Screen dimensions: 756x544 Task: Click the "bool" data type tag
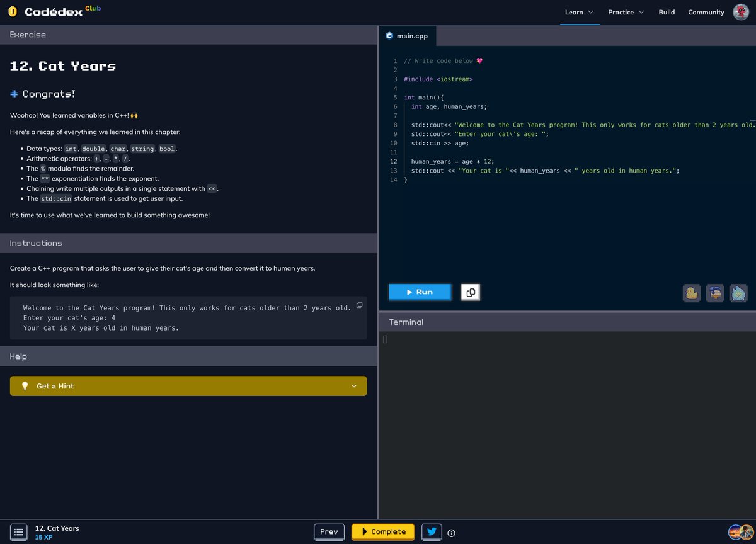pos(167,149)
